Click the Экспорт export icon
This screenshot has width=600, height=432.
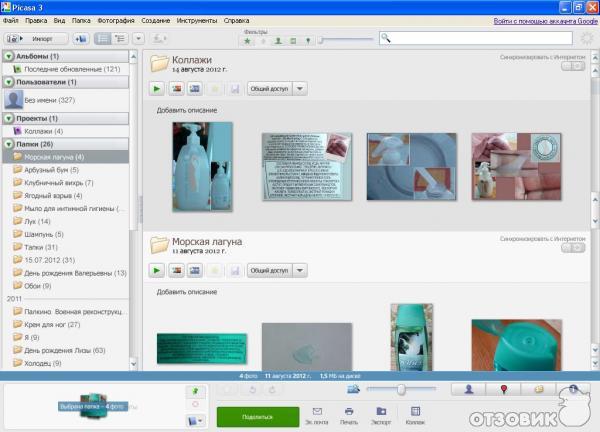(x=381, y=414)
